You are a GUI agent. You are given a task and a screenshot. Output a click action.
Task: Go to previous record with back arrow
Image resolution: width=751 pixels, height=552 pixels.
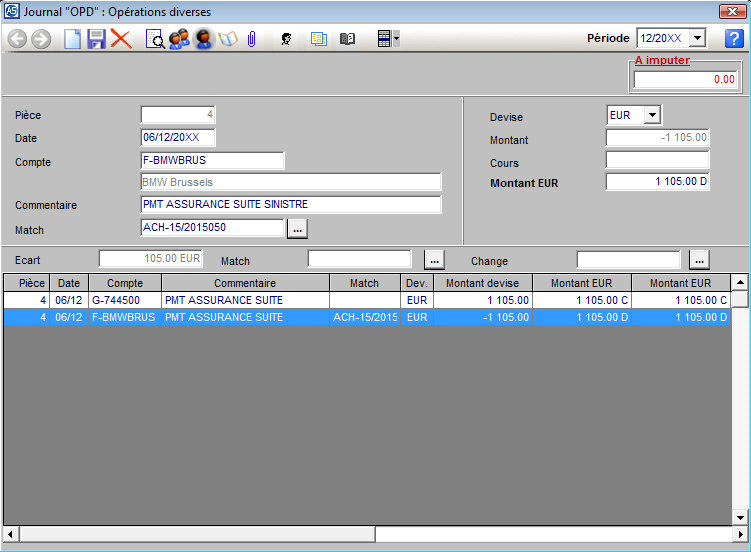(x=17, y=39)
